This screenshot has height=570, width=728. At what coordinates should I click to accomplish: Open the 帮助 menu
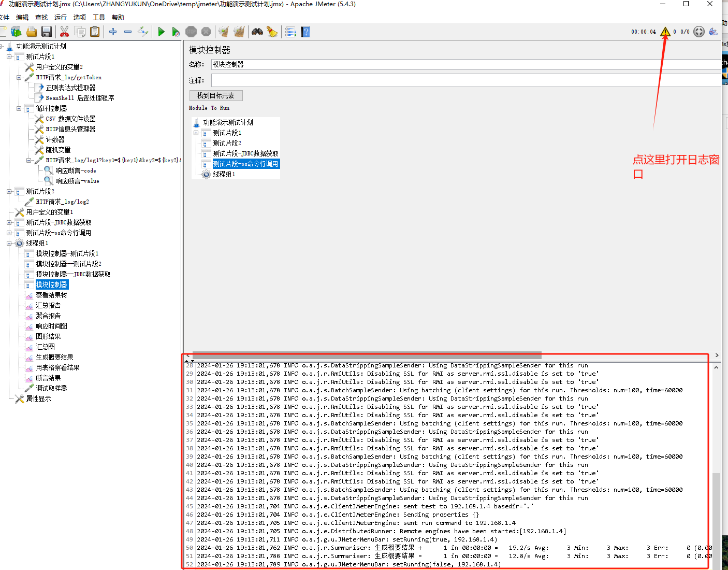click(x=118, y=18)
